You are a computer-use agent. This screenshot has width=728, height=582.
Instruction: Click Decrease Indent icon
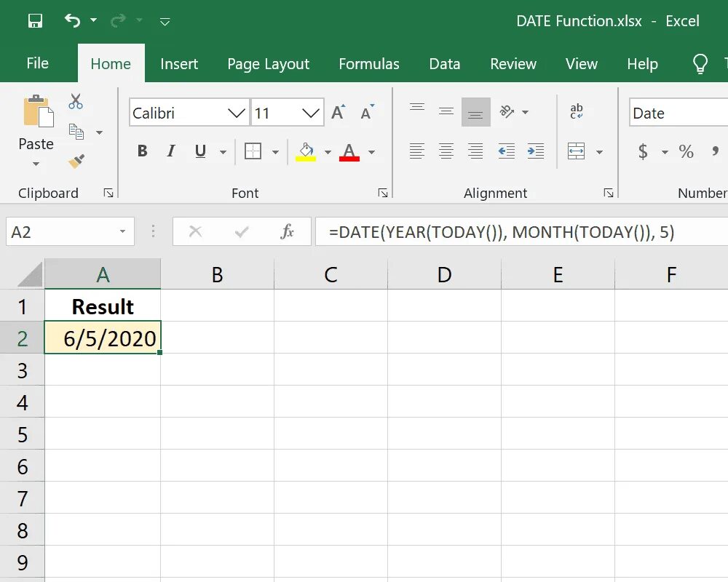tap(507, 151)
